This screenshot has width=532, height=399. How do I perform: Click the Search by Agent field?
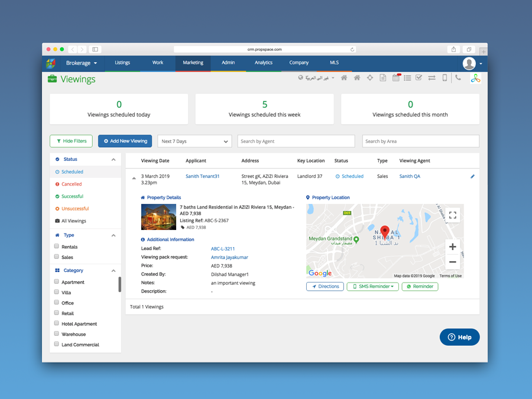coord(296,141)
